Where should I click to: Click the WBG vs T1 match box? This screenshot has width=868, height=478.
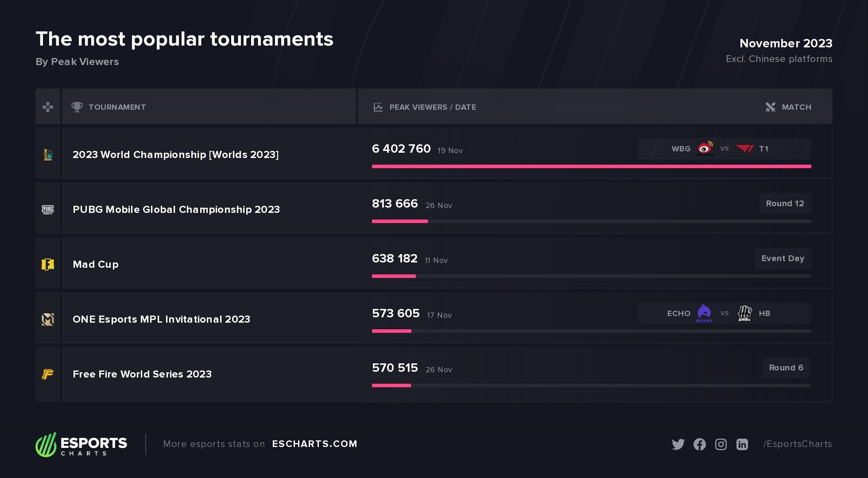pyautogui.click(x=725, y=149)
